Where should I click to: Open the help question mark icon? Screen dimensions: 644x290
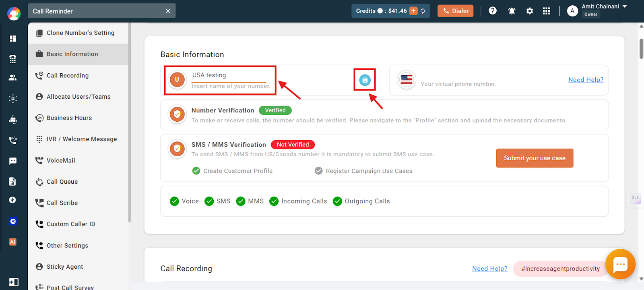(493, 11)
